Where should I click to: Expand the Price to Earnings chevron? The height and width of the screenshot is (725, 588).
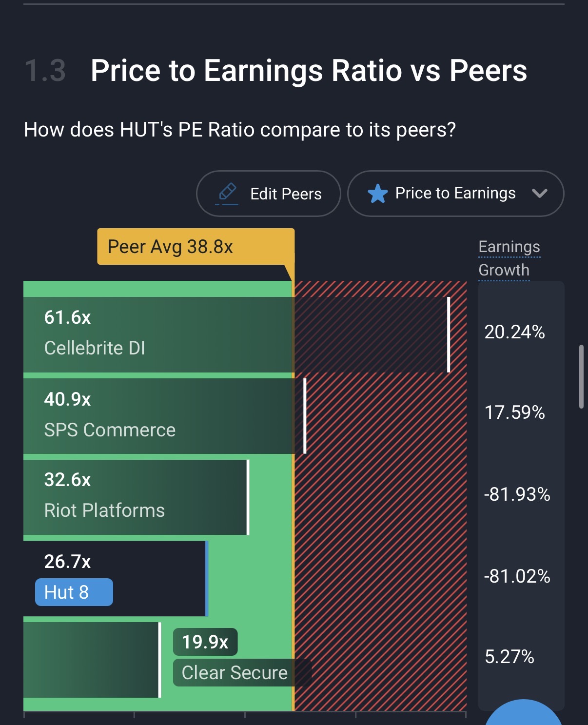(x=540, y=194)
